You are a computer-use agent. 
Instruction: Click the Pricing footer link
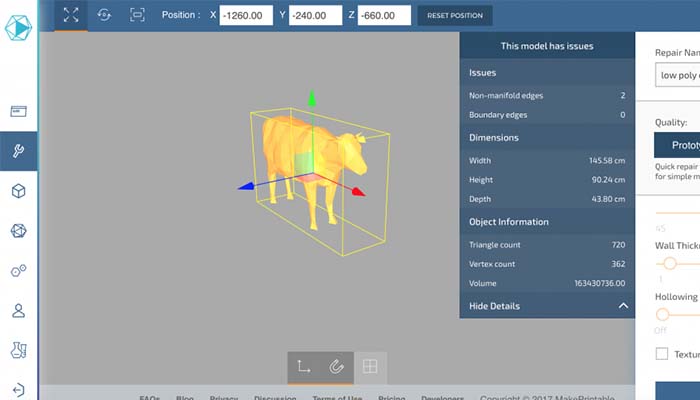(391, 397)
